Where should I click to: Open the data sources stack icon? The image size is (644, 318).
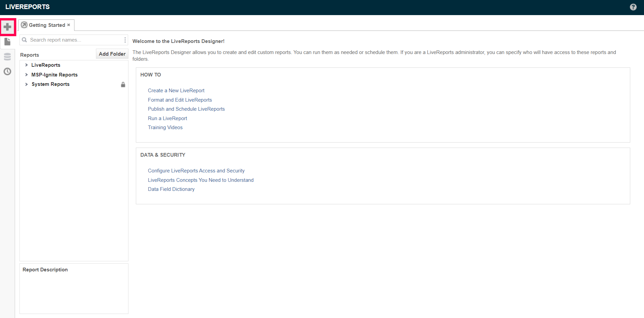tap(7, 57)
